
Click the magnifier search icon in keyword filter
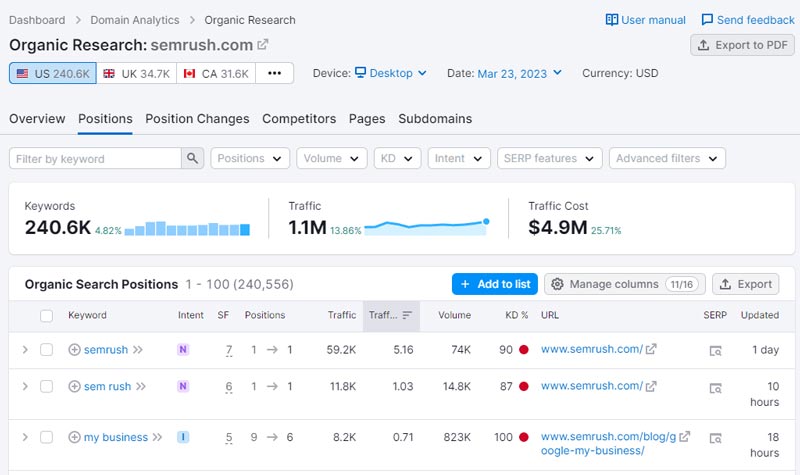pos(192,158)
